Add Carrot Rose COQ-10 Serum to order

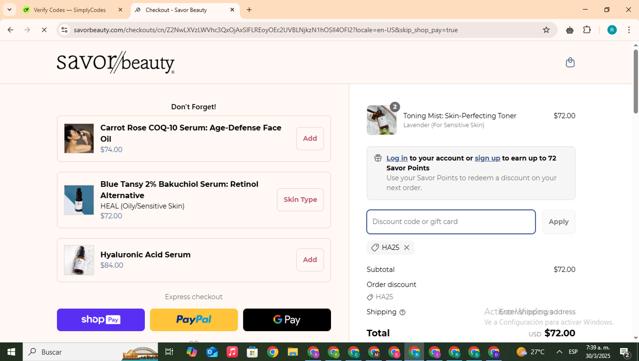pyautogui.click(x=310, y=139)
